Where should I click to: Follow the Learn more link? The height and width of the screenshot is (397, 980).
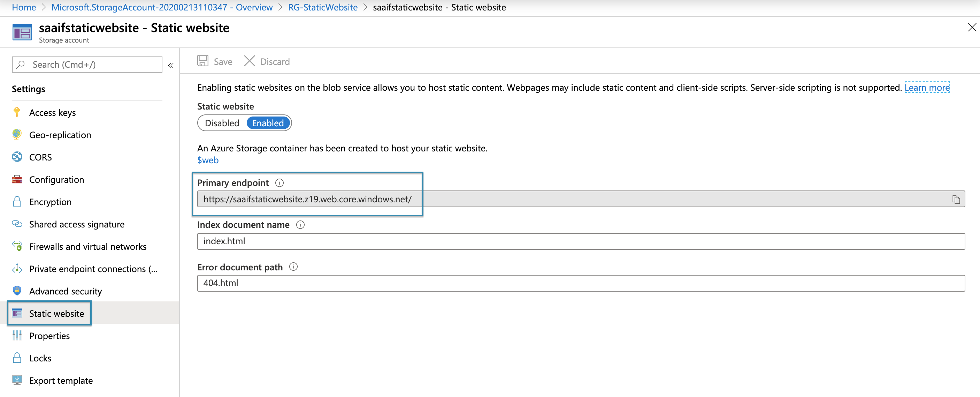pos(927,87)
